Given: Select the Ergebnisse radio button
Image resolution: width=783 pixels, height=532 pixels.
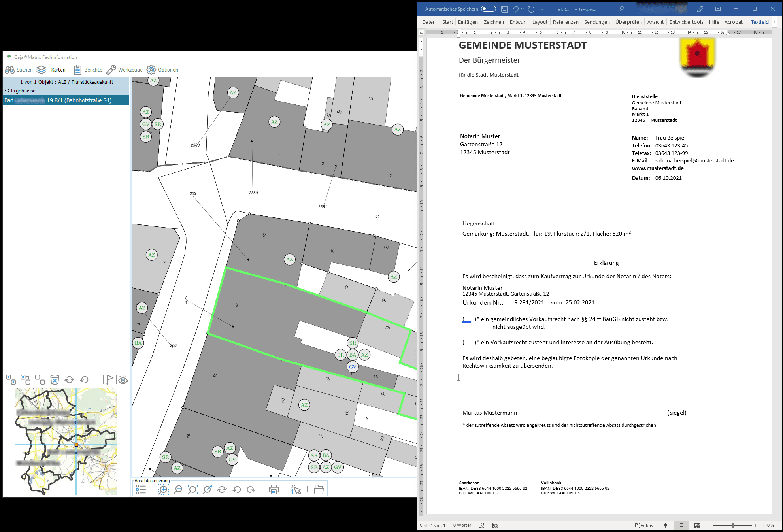Looking at the screenshot, I should [x=7, y=91].
